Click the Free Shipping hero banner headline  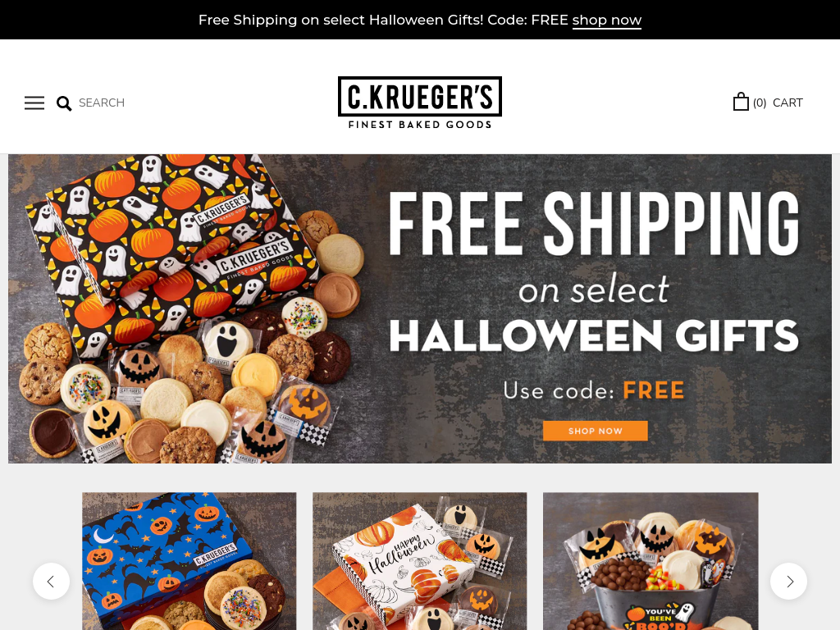coord(594,223)
